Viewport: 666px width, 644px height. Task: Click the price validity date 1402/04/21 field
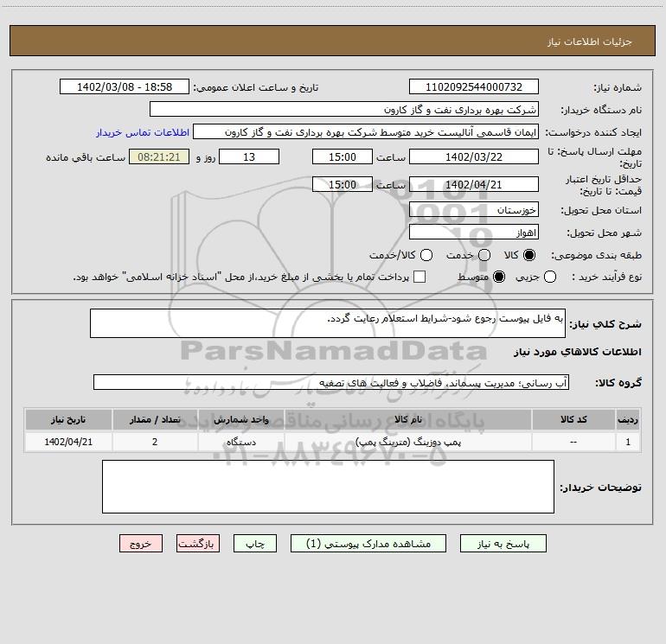point(474,184)
